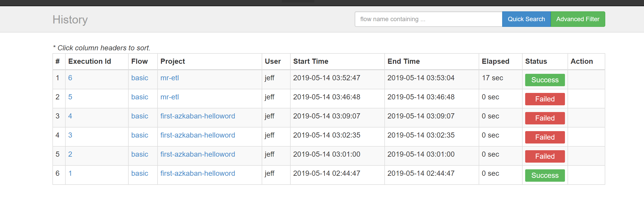This screenshot has width=644, height=199.
Task: Sort by the Start Time column header
Action: click(x=311, y=61)
